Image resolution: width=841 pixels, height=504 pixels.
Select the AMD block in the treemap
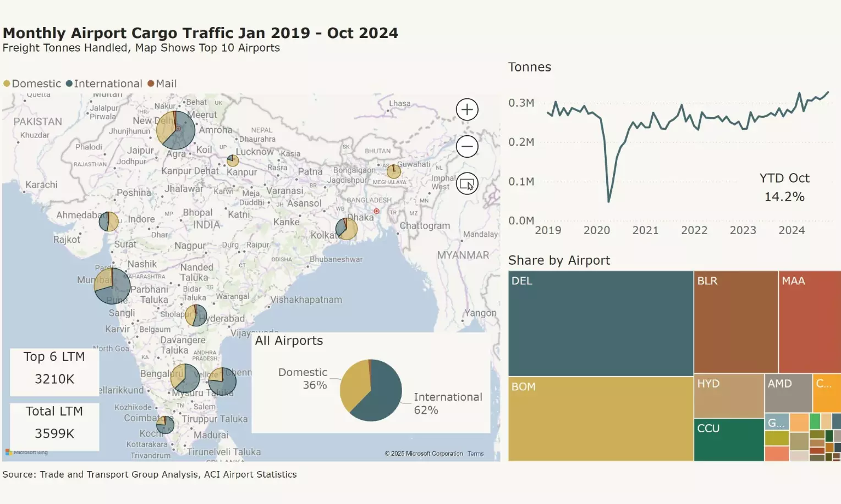coord(788,393)
